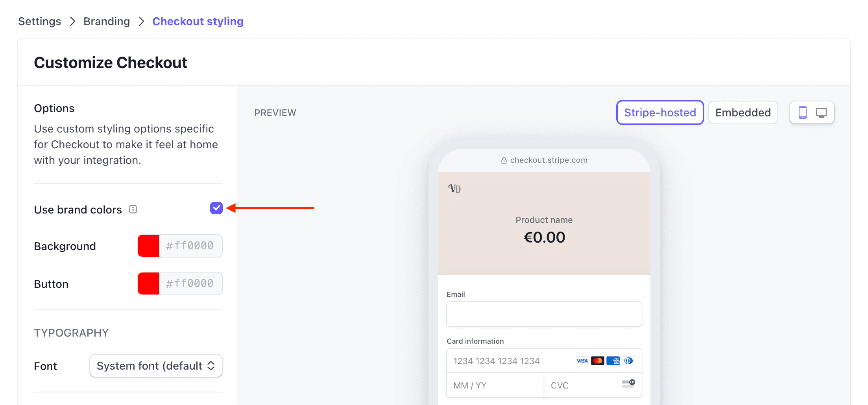The height and width of the screenshot is (405, 868).
Task: Switch preview to desktop monitor icon
Action: 821,113
